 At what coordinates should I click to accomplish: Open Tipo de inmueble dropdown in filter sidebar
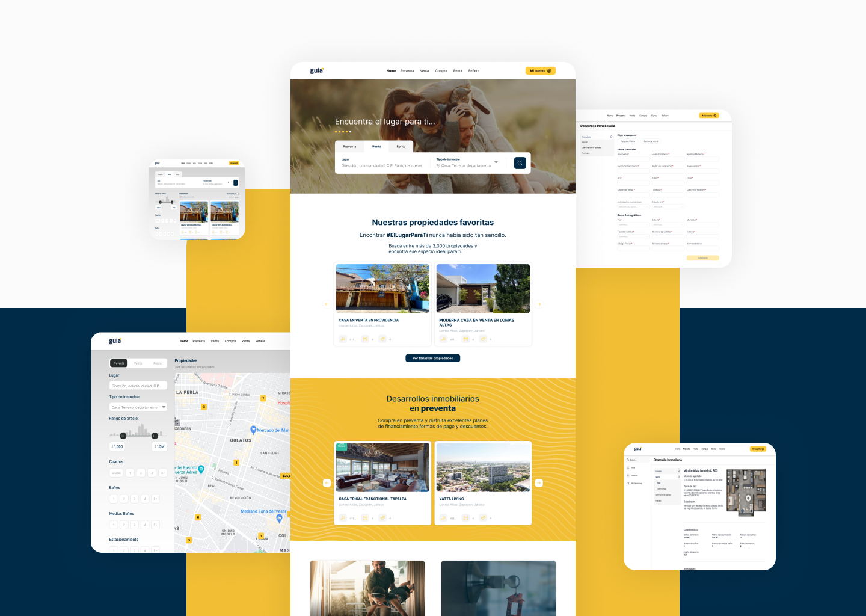tap(138, 407)
